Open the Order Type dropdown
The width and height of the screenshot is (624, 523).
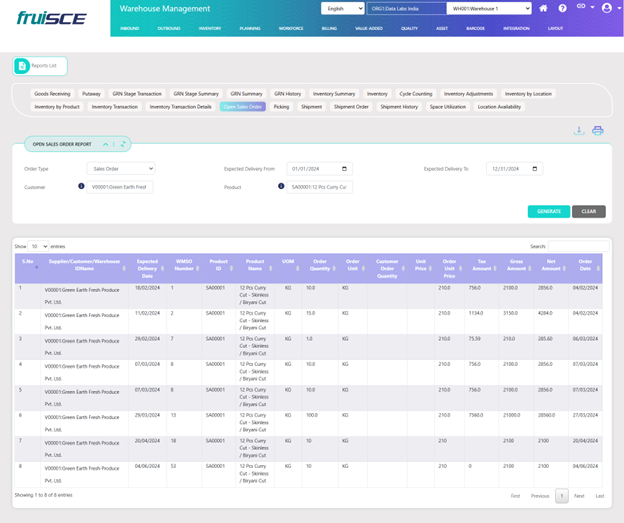click(x=120, y=169)
